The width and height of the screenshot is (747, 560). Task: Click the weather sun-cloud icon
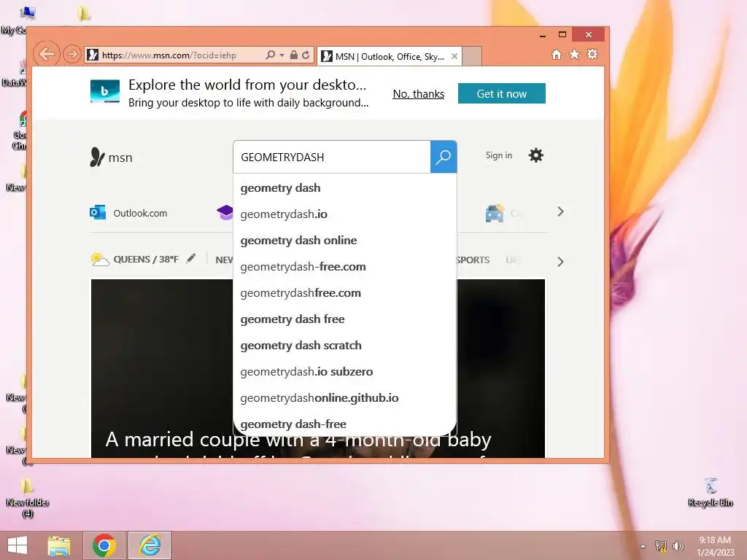(99, 260)
